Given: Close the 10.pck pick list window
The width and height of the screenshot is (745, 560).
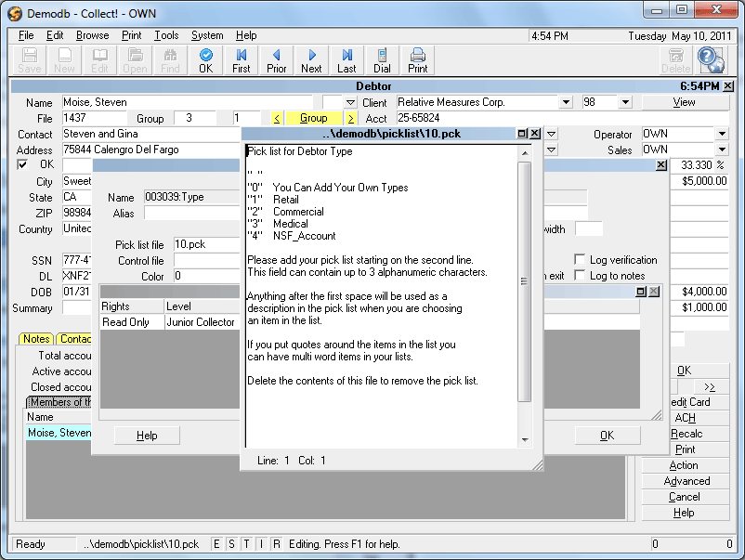Looking at the screenshot, I should (535, 134).
